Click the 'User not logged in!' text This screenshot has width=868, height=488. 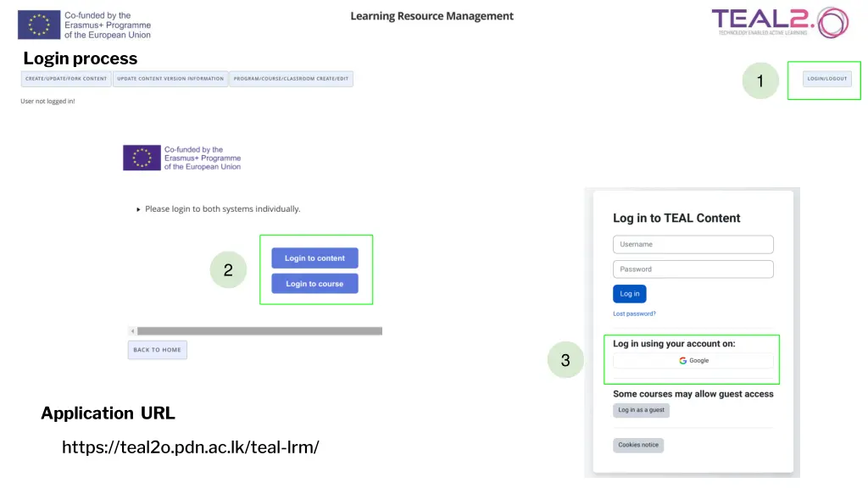tap(47, 102)
